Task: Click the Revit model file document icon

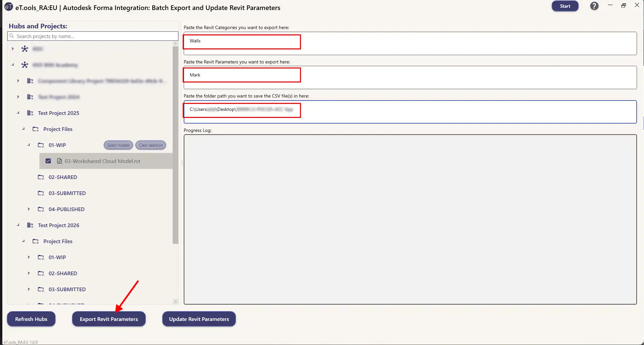Action: click(x=59, y=161)
